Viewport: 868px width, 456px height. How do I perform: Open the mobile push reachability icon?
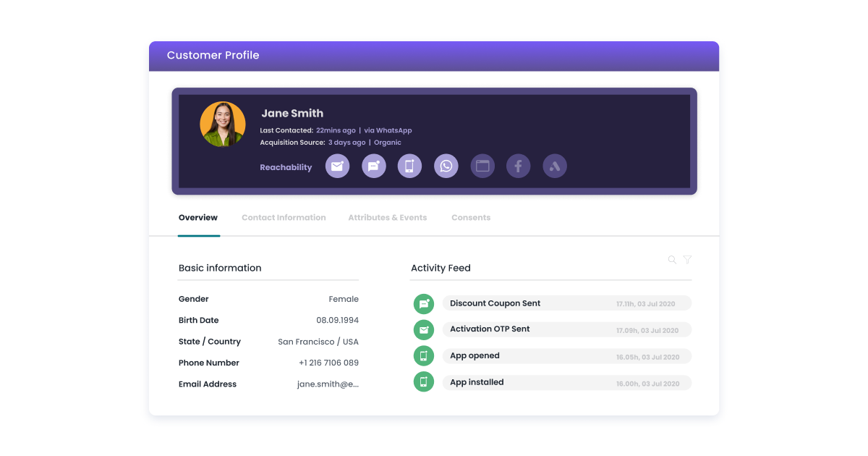click(x=409, y=166)
